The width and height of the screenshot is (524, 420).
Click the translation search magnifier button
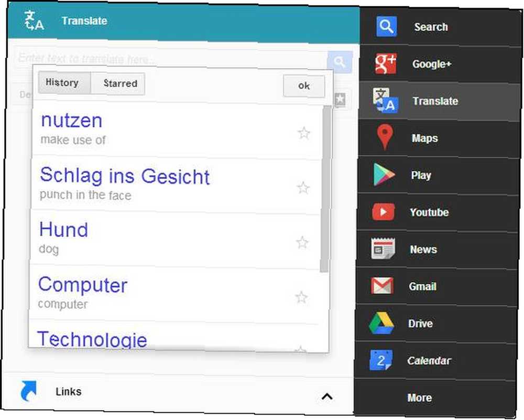click(x=340, y=62)
